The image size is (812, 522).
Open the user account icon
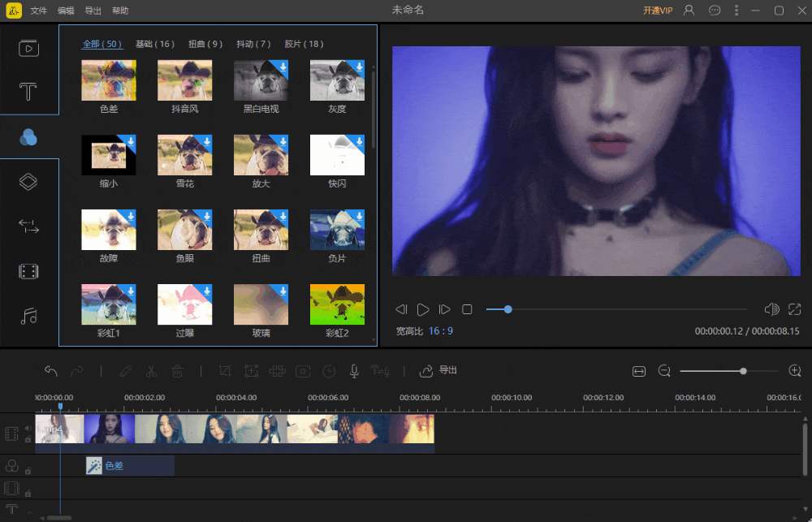(x=689, y=11)
